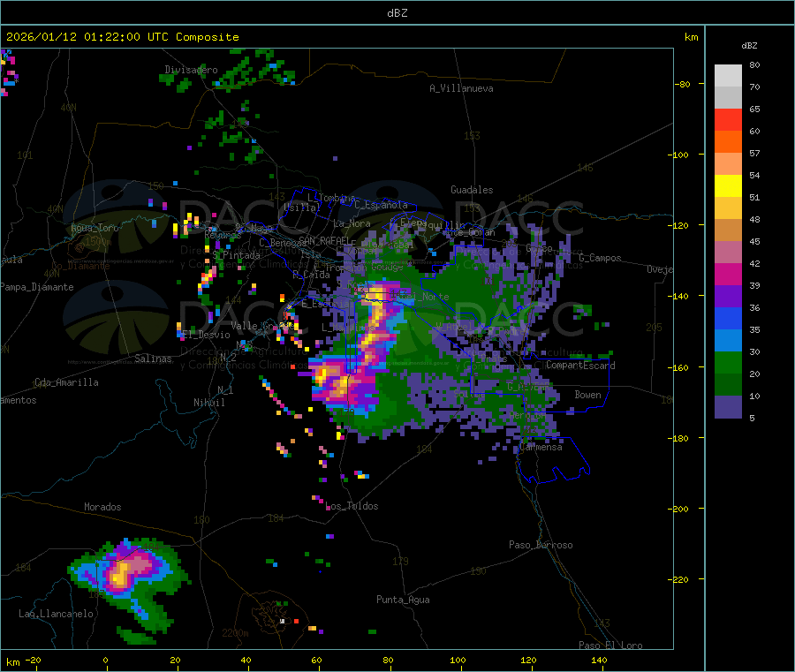Click the Usillal map label
Image resolution: width=795 pixels, height=672 pixels.
point(302,207)
